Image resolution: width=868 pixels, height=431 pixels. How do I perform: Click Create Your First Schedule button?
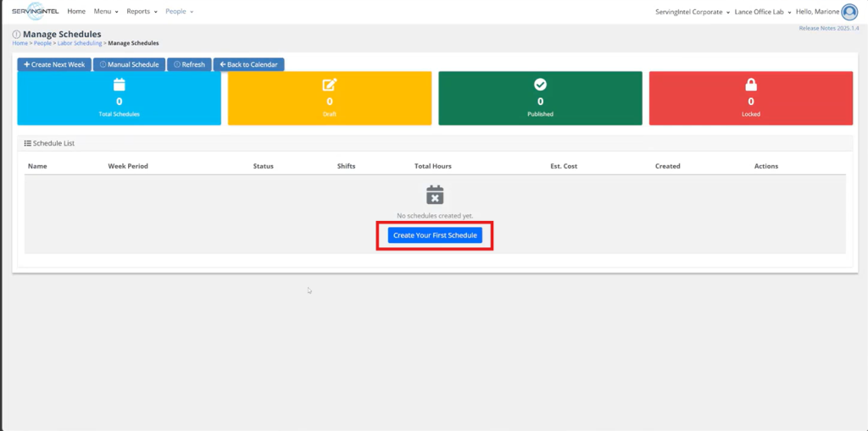[435, 235]
